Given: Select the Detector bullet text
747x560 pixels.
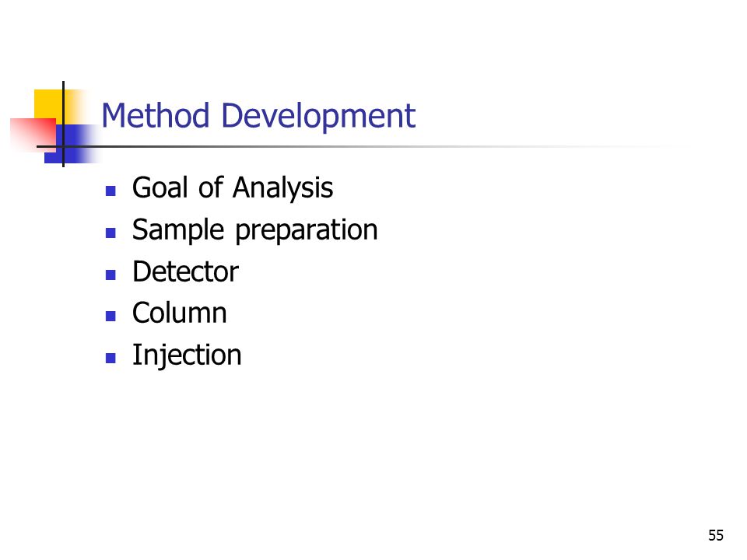Looking at the screenshot, I should (x=185, y=272).
